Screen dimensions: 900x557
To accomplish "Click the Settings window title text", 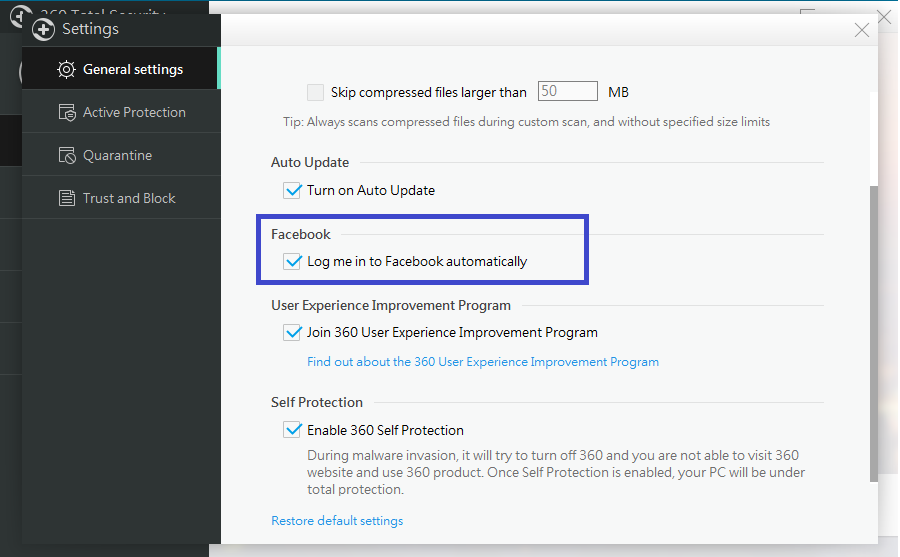I will [90, 29].
